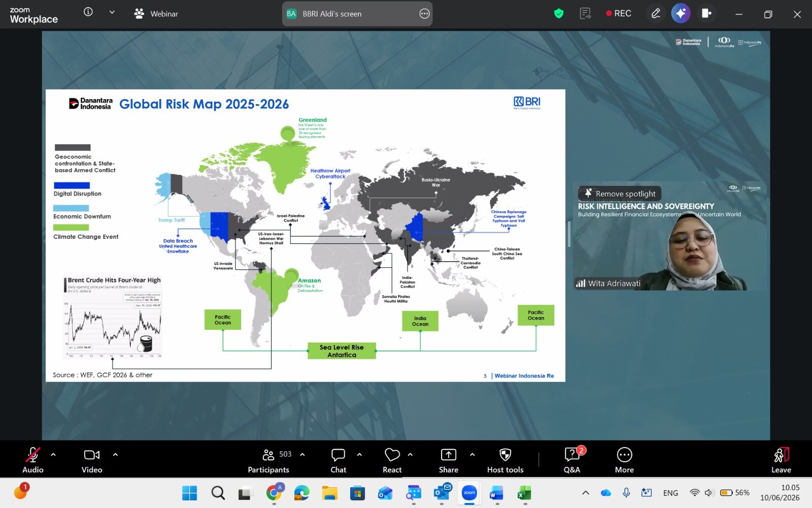
Task: Open React emoji reactions
Action: pyautogui.click(x=392, y=460)
